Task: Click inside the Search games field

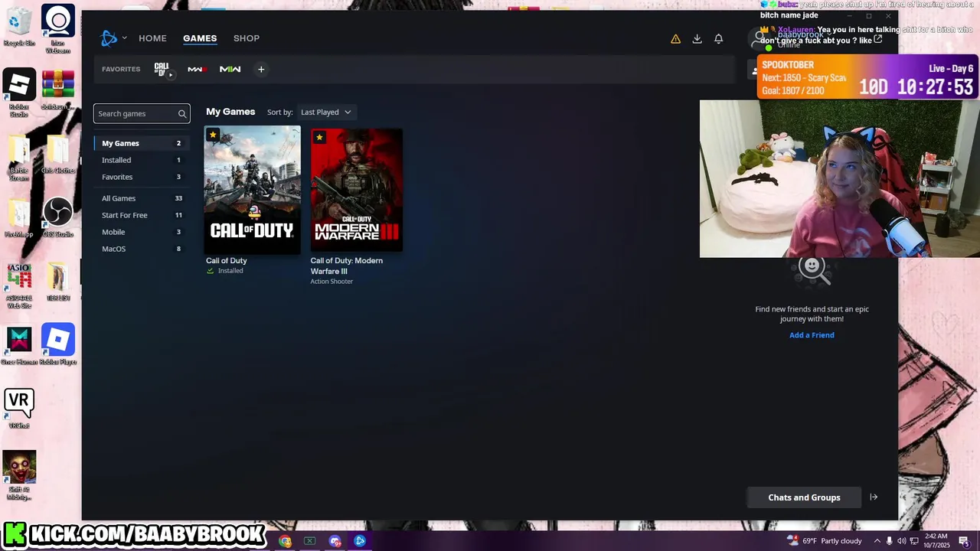Action: pos(142,114)
